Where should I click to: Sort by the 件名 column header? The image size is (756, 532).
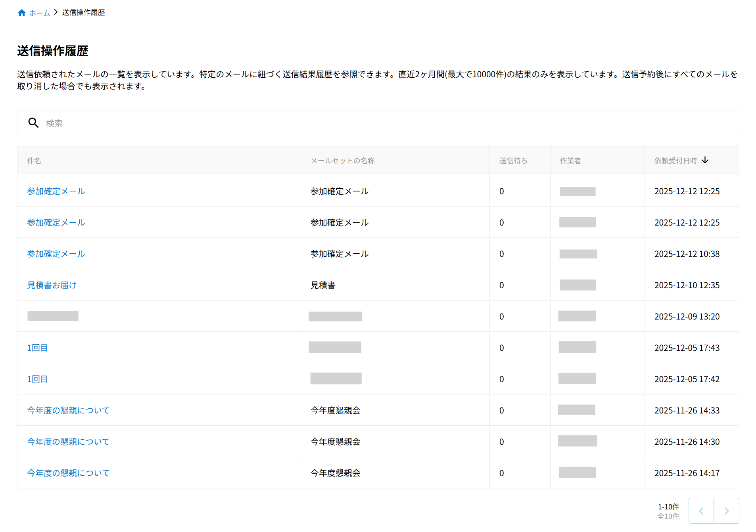34,161
